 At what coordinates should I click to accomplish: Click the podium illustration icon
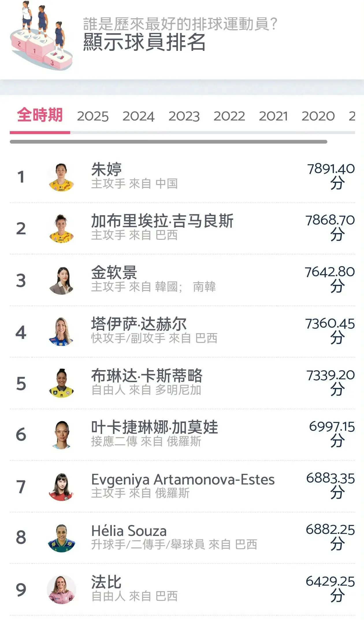tap(41, 36)
